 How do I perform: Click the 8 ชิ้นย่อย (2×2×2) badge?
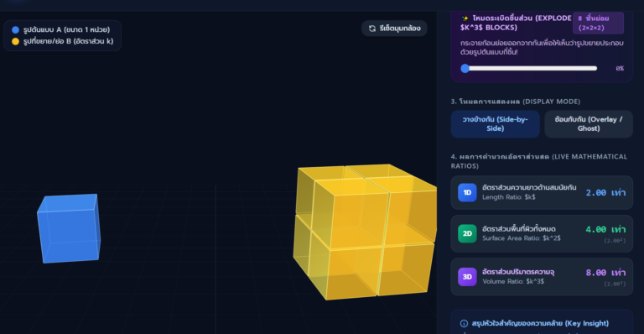coord(598,23)
